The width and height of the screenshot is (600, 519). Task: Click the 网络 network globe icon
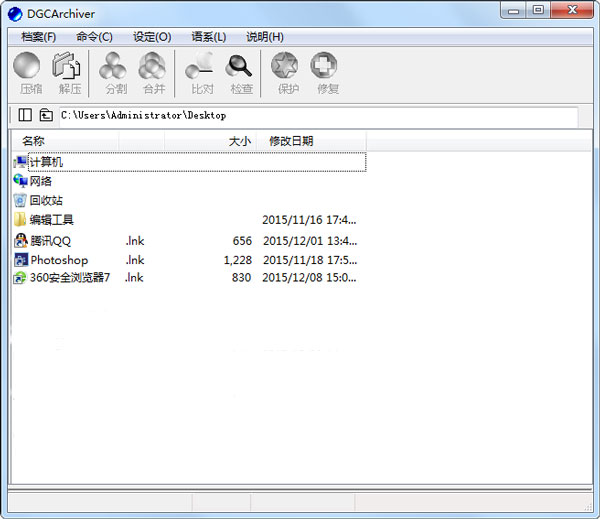[x=21, y=181]
